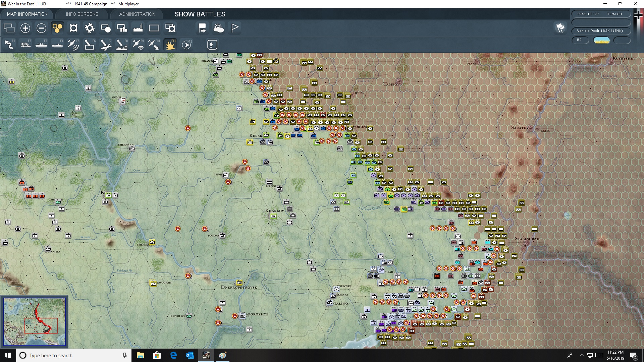
Task: Click the Zaporozhye city label on map
Action: (x=257, y=314)
